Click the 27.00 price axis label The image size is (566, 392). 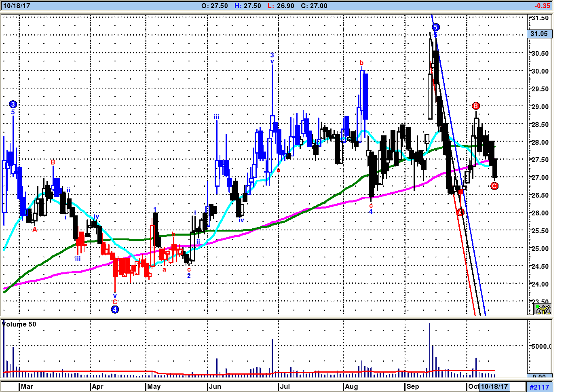coord(540,177)
